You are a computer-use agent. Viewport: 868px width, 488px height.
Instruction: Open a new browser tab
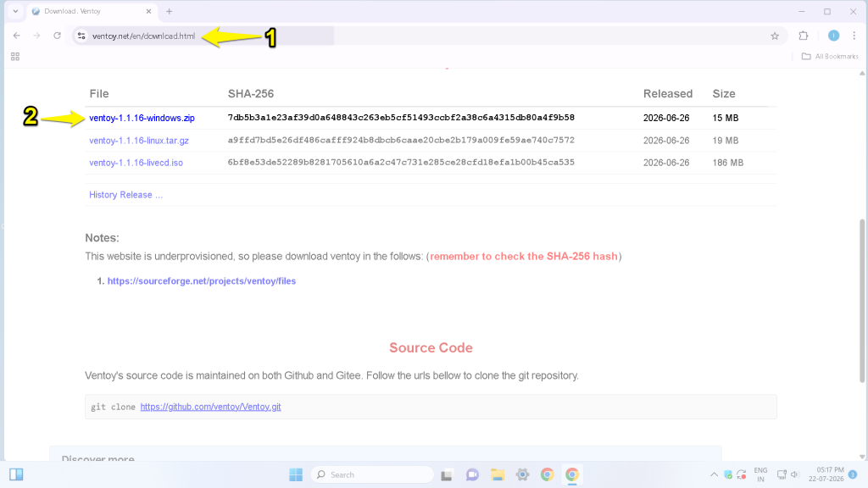(169, 11)
